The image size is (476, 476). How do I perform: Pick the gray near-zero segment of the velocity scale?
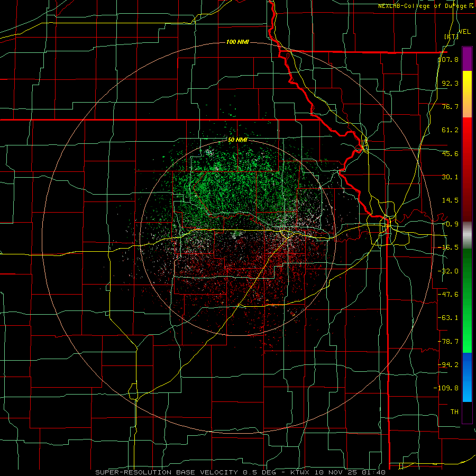[x=467, y=235]
